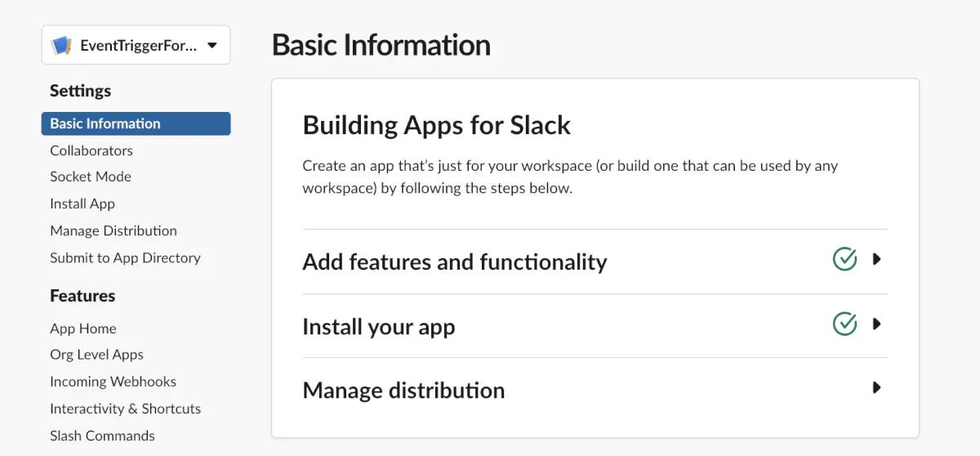Select Org Level Apps feature
The image size is (980, 456).
96,355
